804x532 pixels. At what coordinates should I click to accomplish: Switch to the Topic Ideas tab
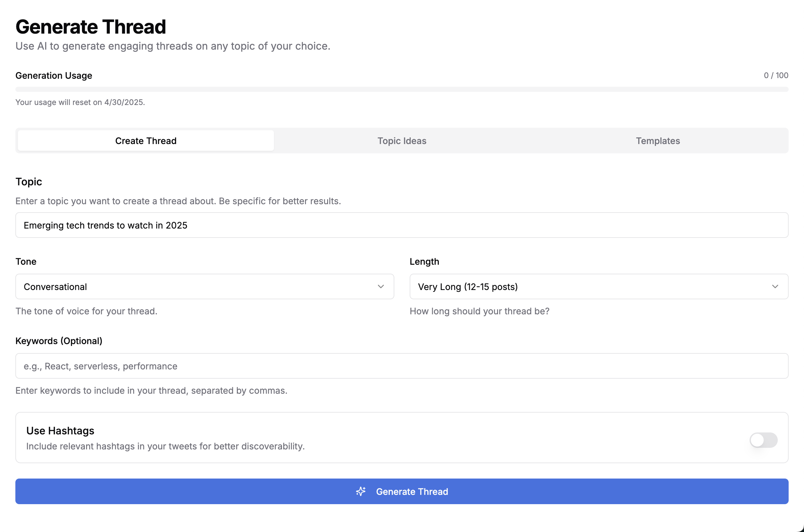point(402,141)
